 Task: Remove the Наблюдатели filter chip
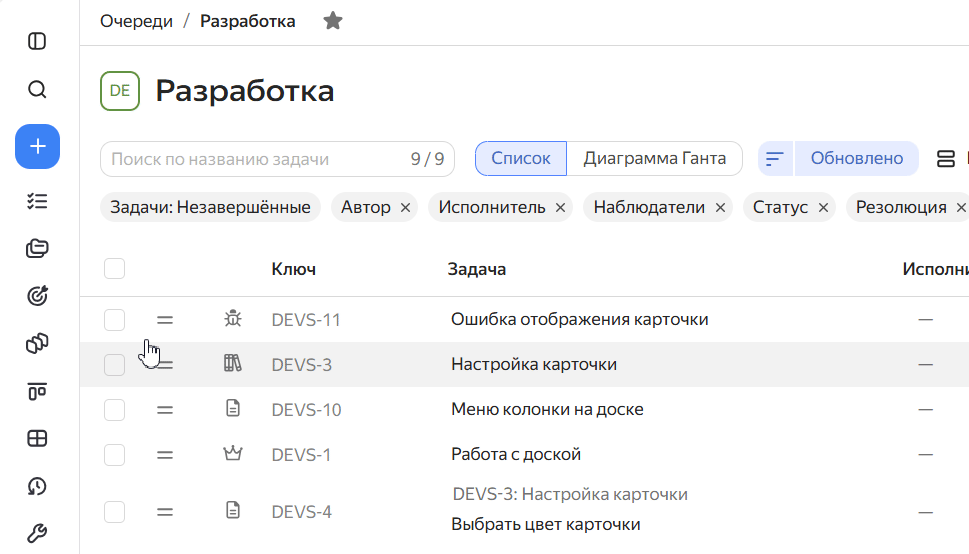click(x=721, y=208)
